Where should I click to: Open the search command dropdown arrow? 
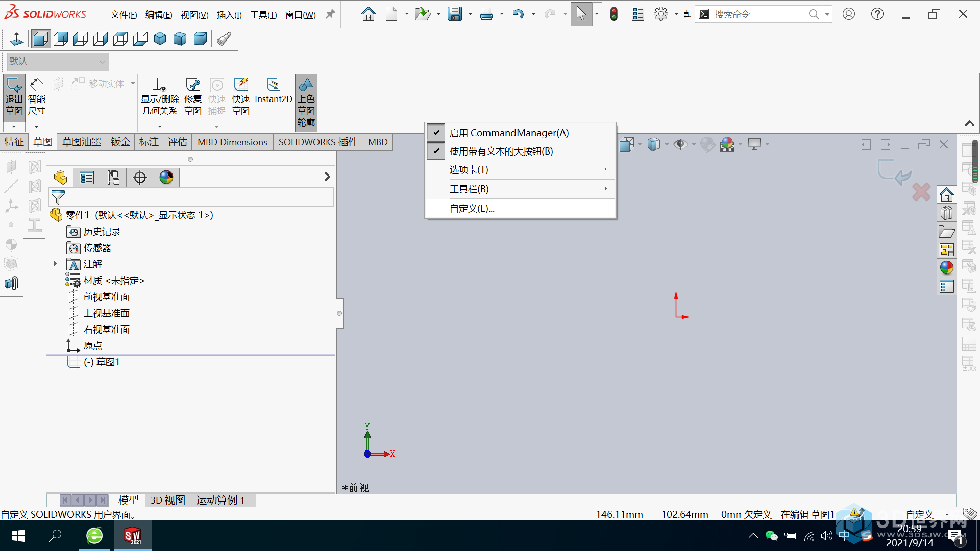click(827, 14)
